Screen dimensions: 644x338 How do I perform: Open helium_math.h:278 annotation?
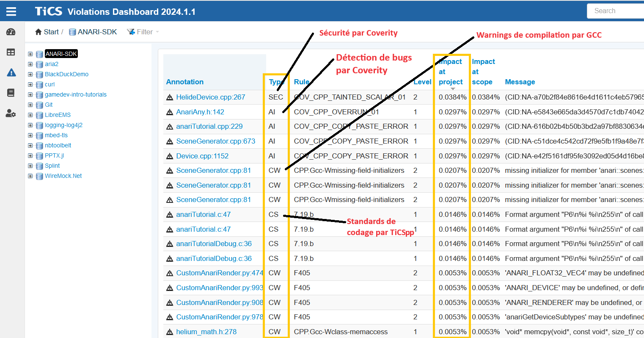(206, 332)
